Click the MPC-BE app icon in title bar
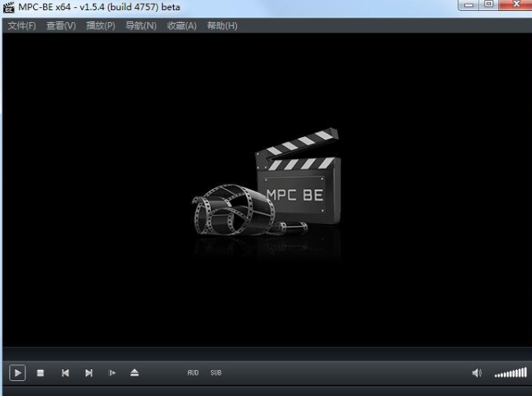The height and width of the screenshot is (396, 532). [x=9, y=7]
